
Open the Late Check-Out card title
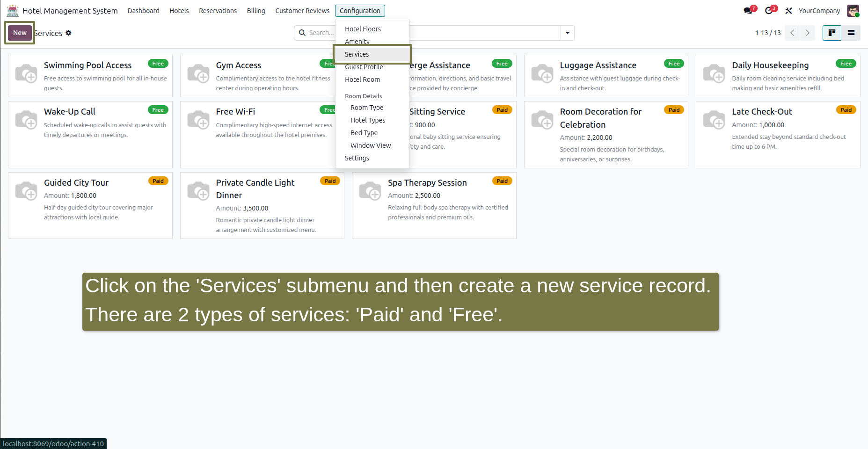[x=762, y=112]
